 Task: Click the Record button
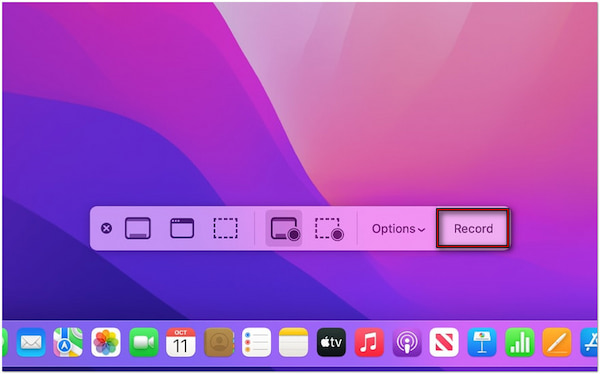[473, 229]
